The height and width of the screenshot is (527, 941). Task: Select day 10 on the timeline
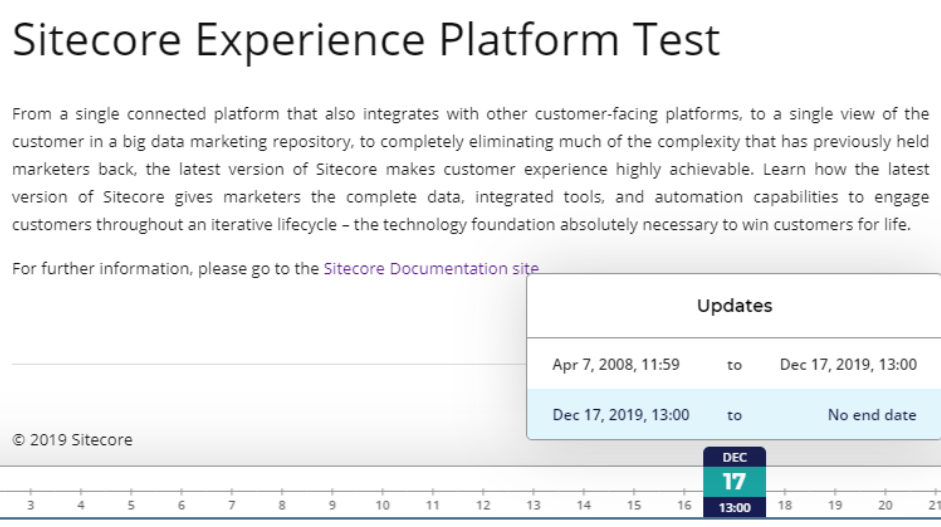(382, 505)
